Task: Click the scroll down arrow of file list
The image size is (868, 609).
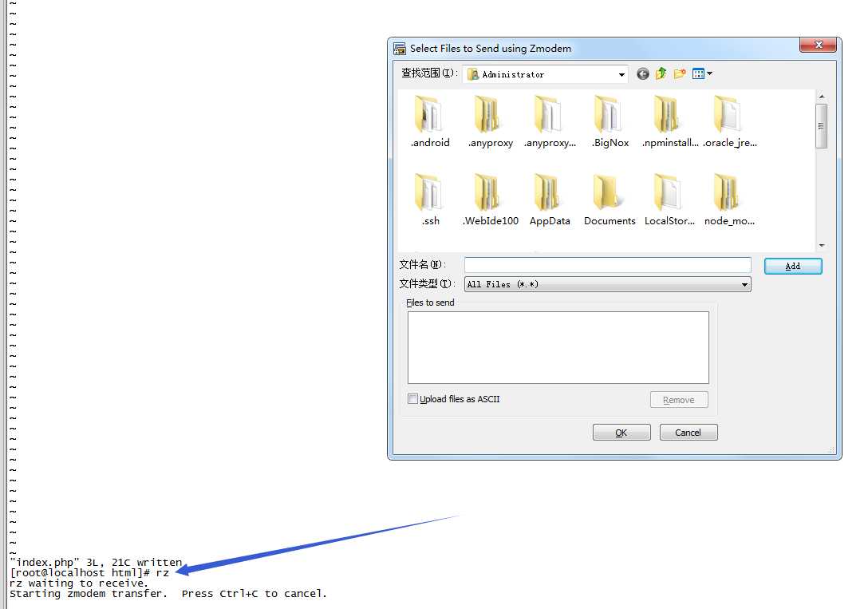Action: (822, 245)
